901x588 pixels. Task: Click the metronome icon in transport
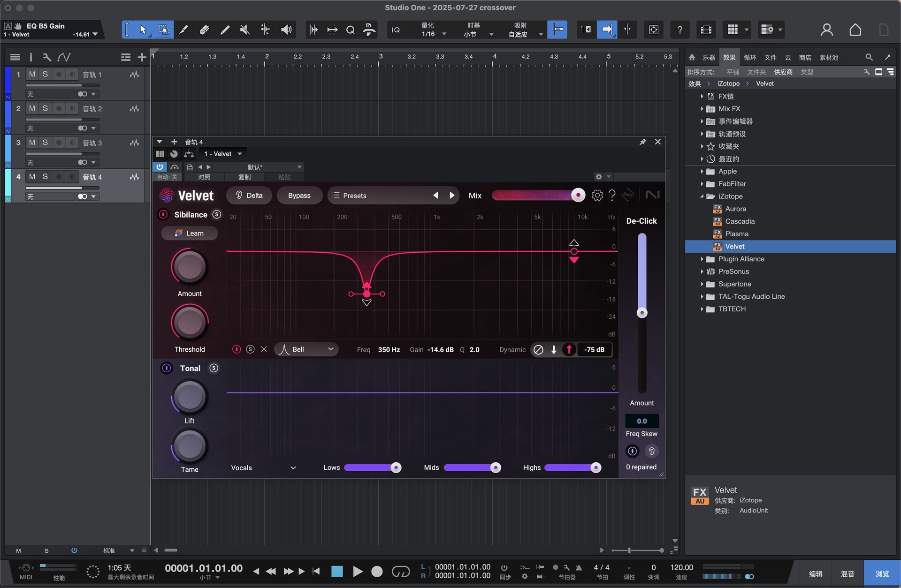tap(579, 567)
